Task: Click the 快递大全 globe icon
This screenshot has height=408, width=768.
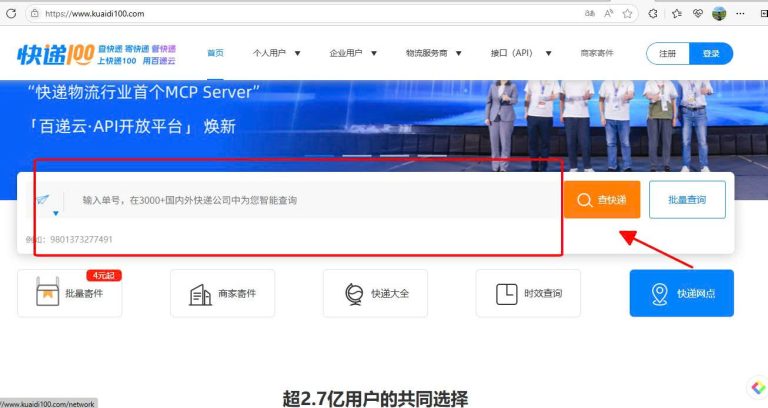Action: pos(353,294)
